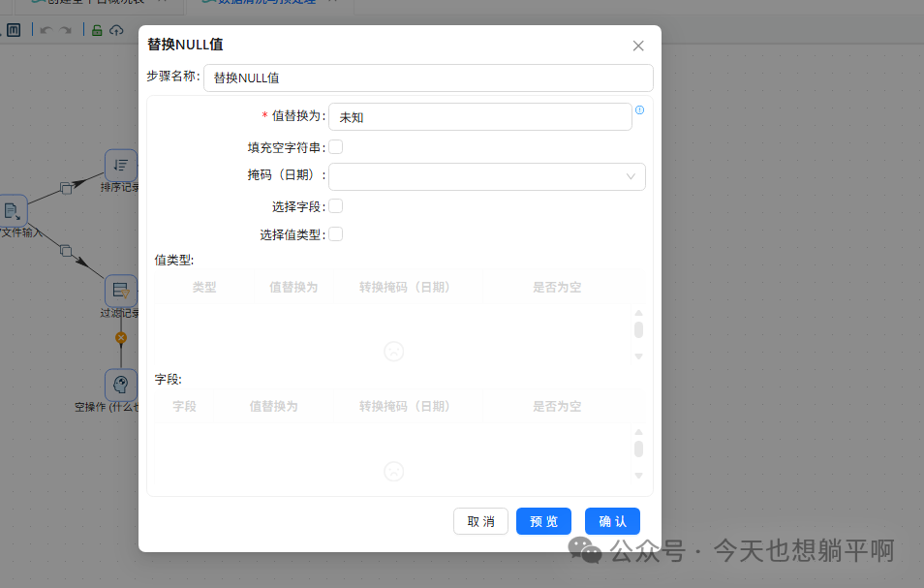Click the 转换掩码（日期）header in the 值类型 table
The width and height of the screenshot is (924, 588).
408,287
